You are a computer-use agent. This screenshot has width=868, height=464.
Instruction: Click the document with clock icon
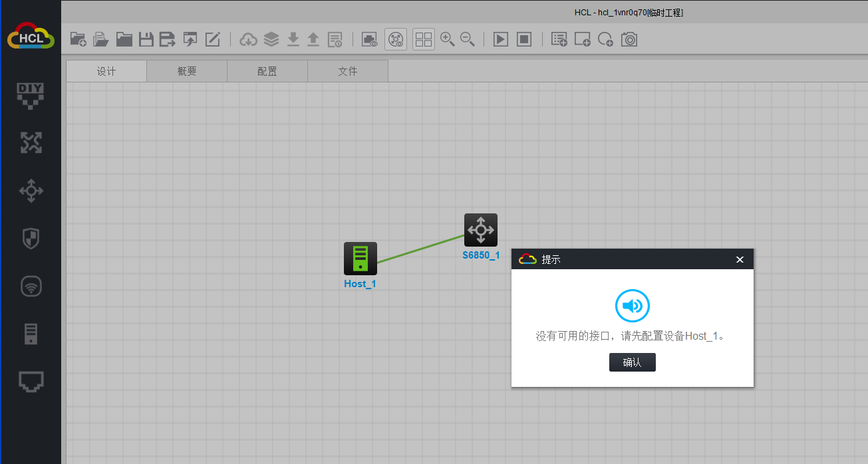pyautogui.click(x=335, y=39)
